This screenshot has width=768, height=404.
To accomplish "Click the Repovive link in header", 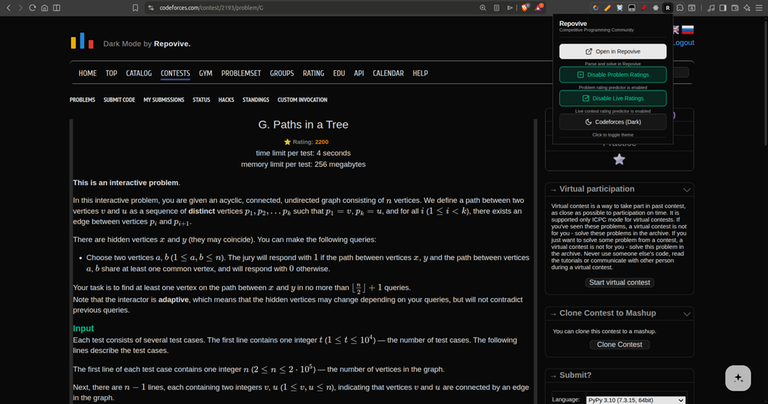I will [172, 44].
